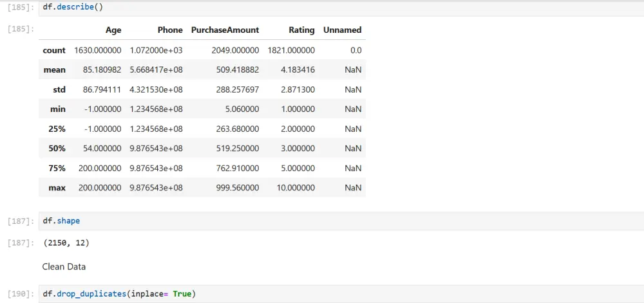Click Phone std value 4.321530e+08
The image size is (644, 303).
click(156, 90)
